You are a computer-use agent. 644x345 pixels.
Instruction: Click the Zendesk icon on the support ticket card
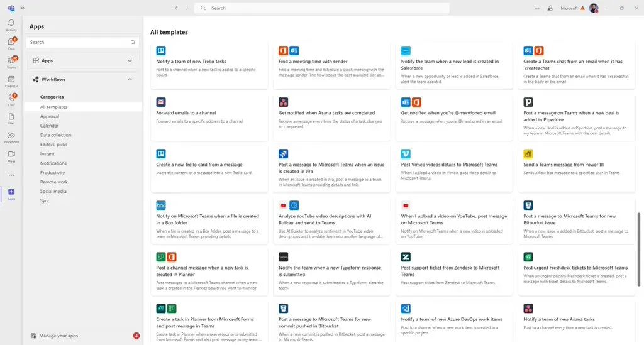pyautogui.click(x=406, y=257)
